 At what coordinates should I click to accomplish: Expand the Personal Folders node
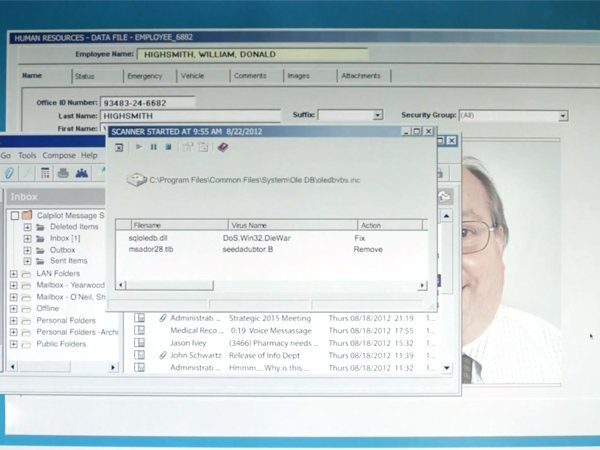[x=13, y=321]
